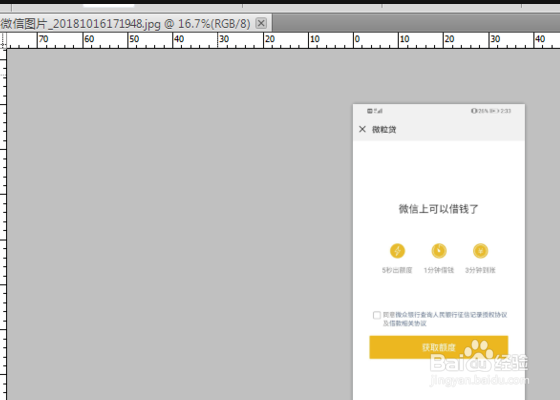The height and width of the screenshot is (400, 560).
Task: Click the 微粒贷 title text
Action: pos(384,130)
